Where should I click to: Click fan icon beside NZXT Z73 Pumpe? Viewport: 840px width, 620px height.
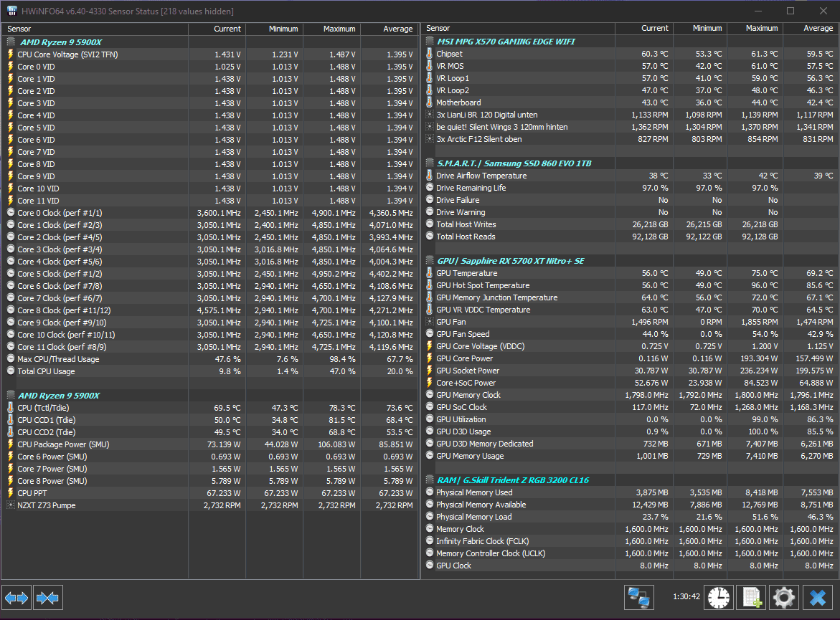[x=11, y=505]
